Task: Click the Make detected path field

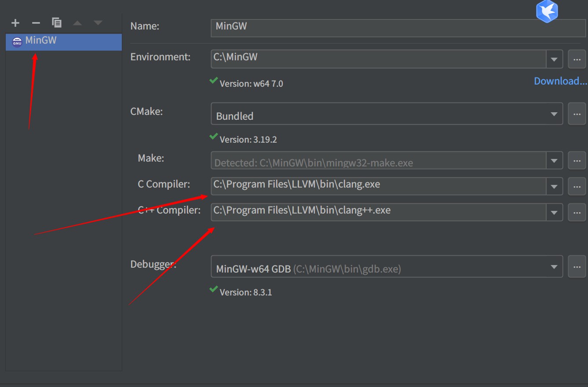Action: [x=379, y=161]
